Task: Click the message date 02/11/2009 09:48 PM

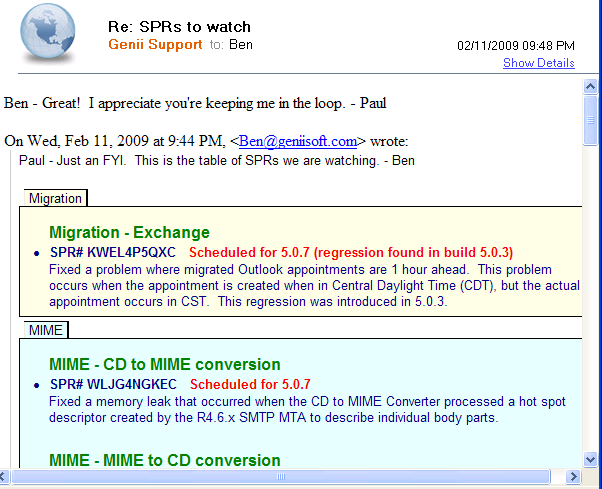Action: tap(515, 46)
